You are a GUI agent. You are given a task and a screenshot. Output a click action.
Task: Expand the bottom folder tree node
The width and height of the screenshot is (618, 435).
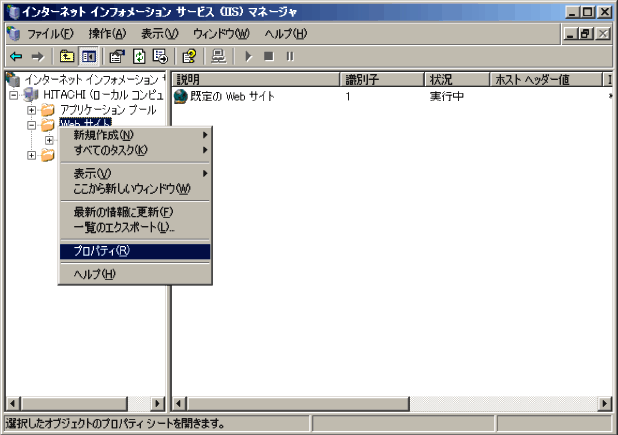pos(32,155)
